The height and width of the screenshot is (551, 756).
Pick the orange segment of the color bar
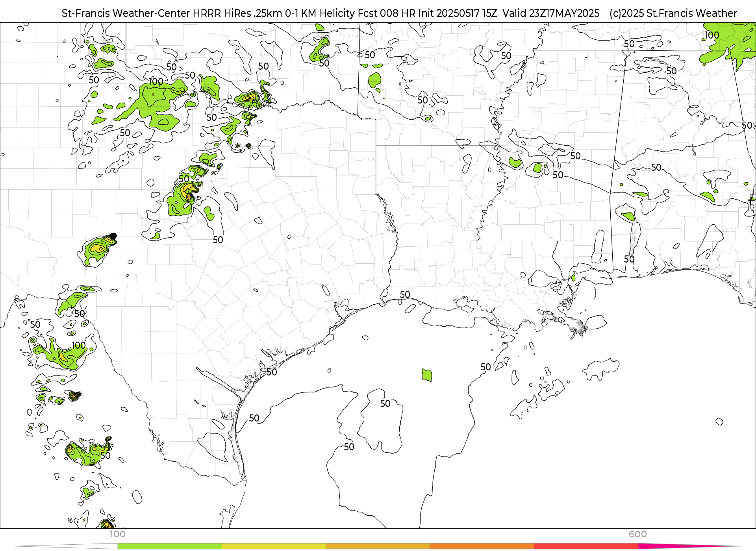pos(482,546)
